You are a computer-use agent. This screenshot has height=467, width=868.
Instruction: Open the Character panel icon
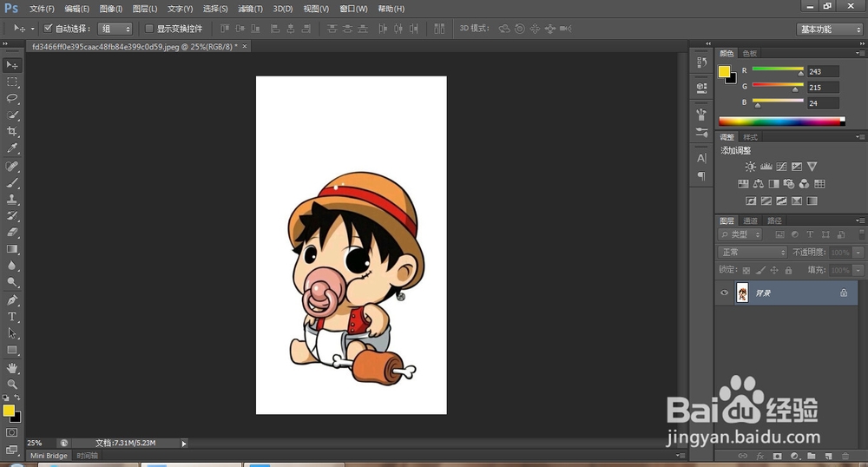pos(701,158)
